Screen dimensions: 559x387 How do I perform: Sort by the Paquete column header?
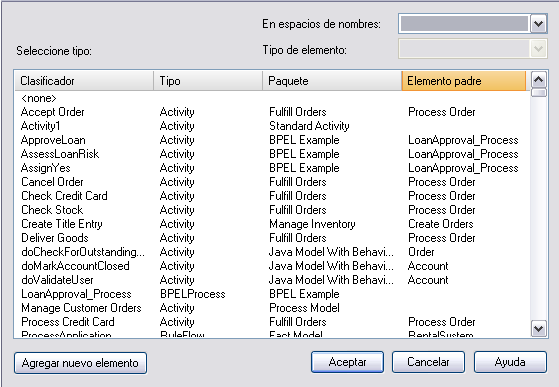pyautogui.click(x=332, y=81)
